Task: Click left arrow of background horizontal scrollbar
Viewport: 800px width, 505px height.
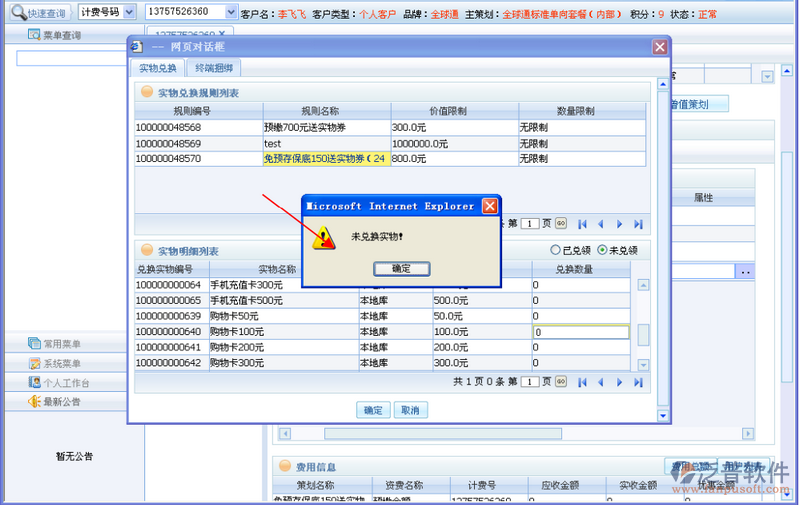Action: 285,434
